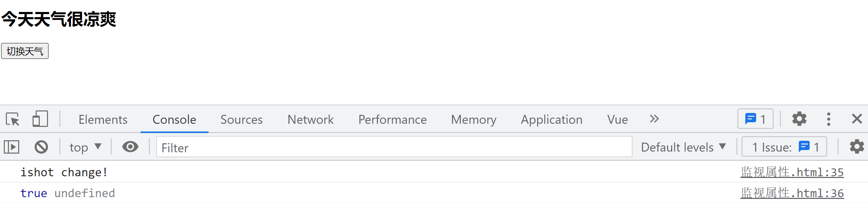Focus the console Filter input field

point(394,147)
